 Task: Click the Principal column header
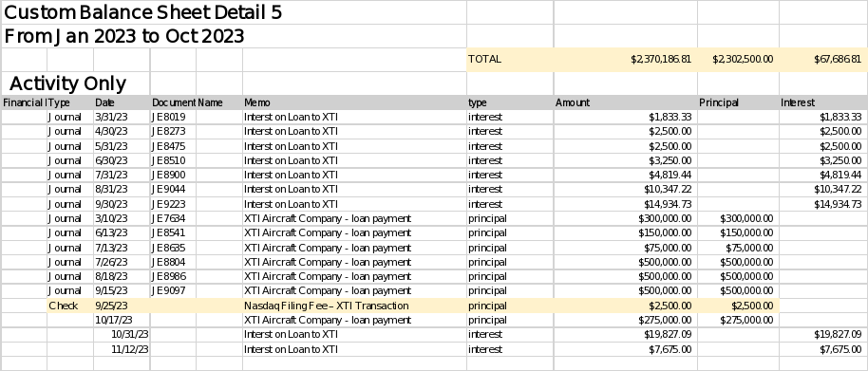pos(738,102)
